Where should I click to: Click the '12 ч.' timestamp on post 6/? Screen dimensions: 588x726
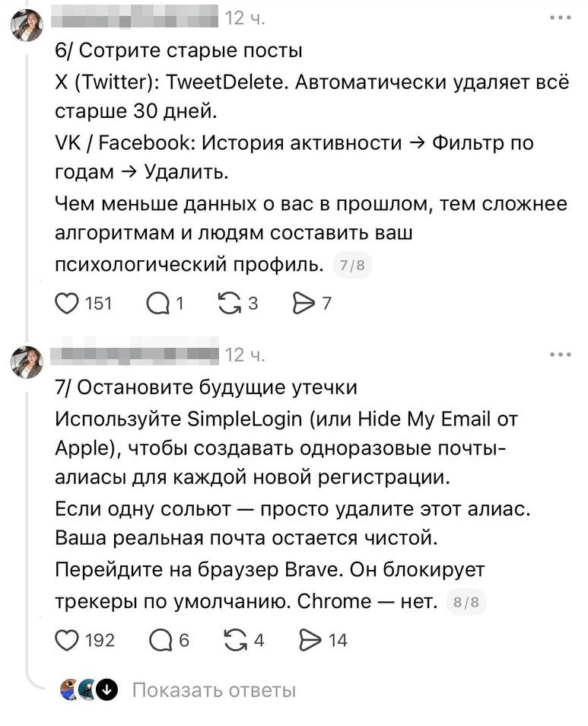[245, 17]
